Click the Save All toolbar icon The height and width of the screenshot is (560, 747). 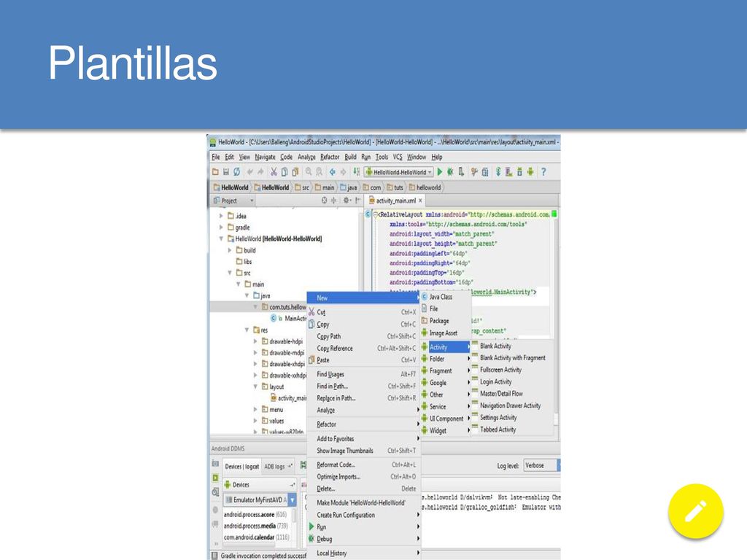pyautogui.click(x=226, y=172)
